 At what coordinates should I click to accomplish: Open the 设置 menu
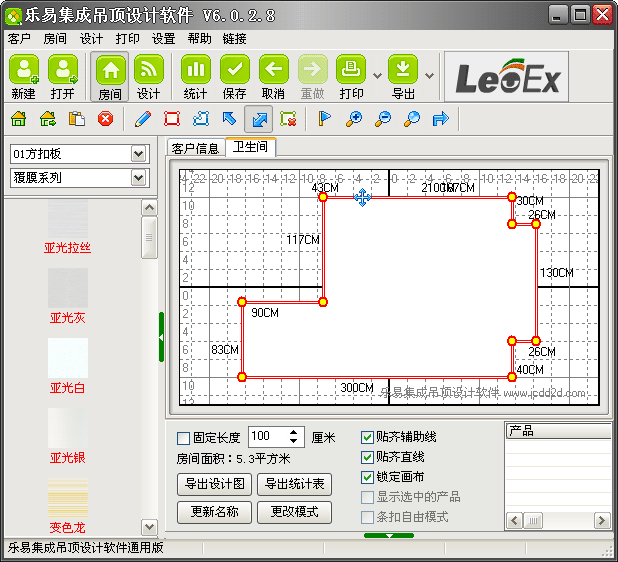point(163,39)
